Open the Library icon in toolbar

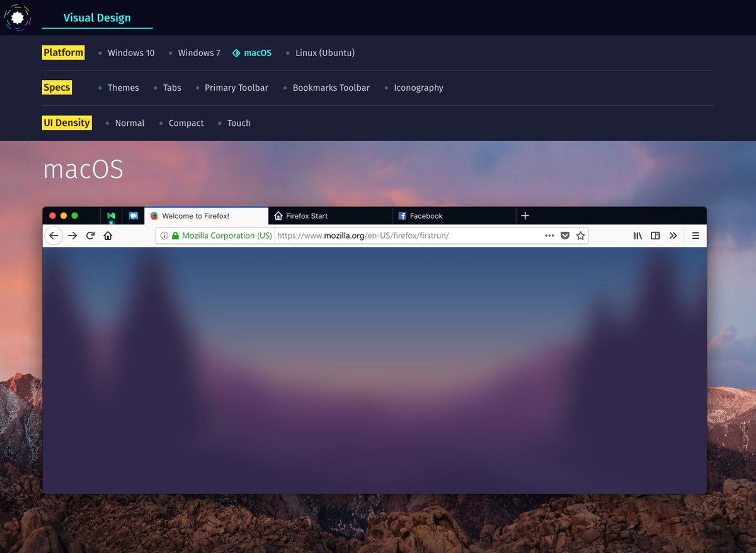[638, 236]
